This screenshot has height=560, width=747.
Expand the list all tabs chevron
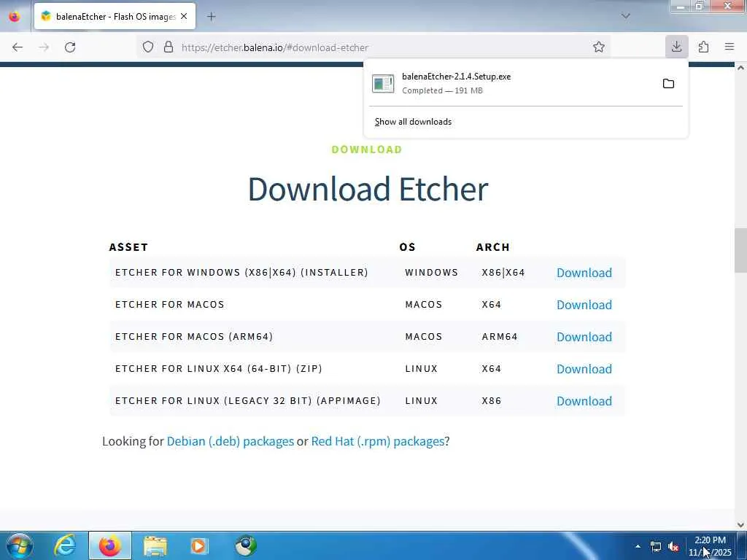pos(625,16)
